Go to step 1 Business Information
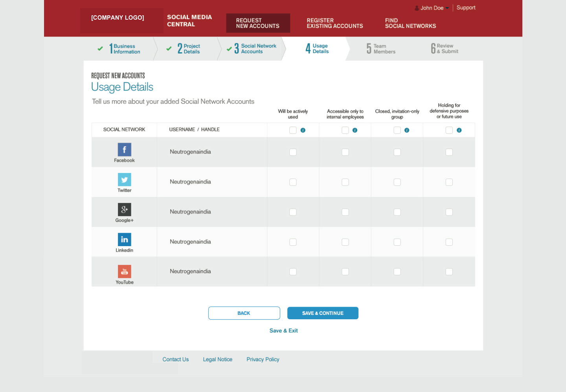 tap(124, 49)
